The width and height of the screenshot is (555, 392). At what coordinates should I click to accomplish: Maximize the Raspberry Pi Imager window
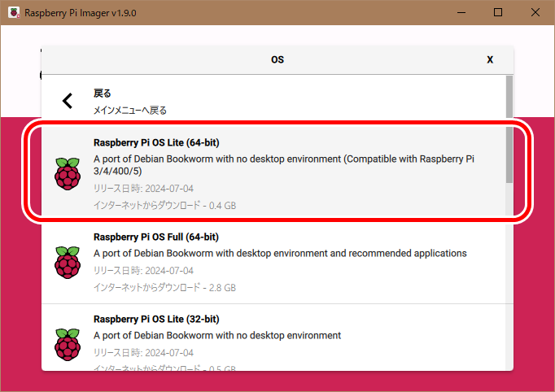[x=498, y=13]
